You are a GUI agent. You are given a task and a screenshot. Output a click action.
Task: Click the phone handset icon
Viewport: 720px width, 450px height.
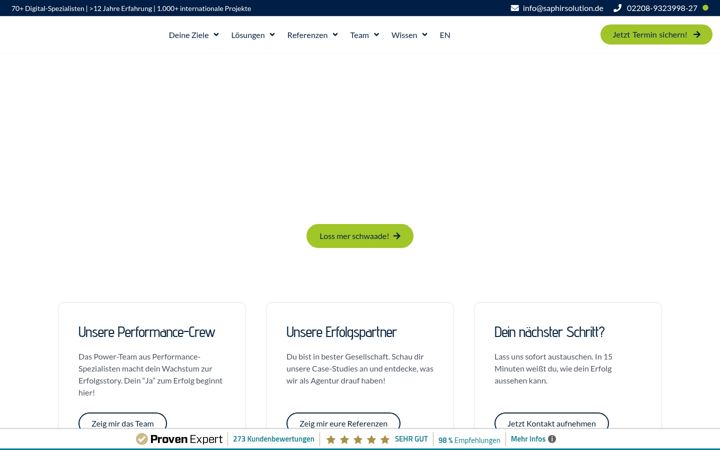617,8
